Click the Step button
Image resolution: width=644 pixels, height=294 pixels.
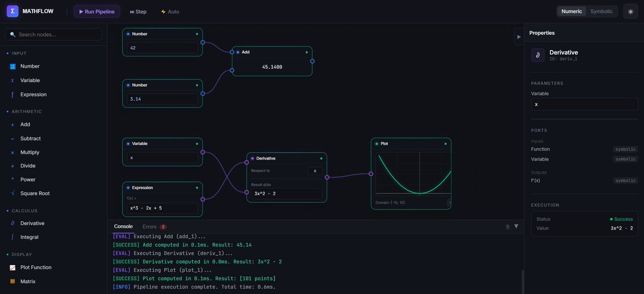(x=138, y=11)
